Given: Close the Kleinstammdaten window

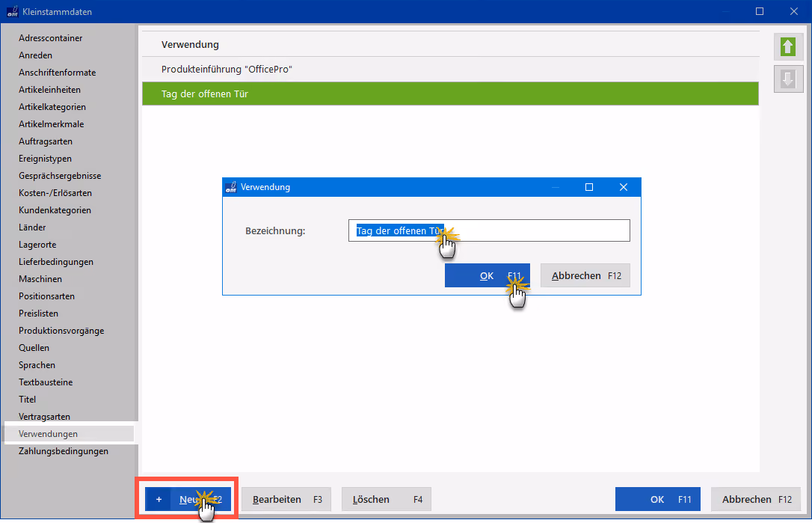Looking at the screenshot, I should [794, 11].
